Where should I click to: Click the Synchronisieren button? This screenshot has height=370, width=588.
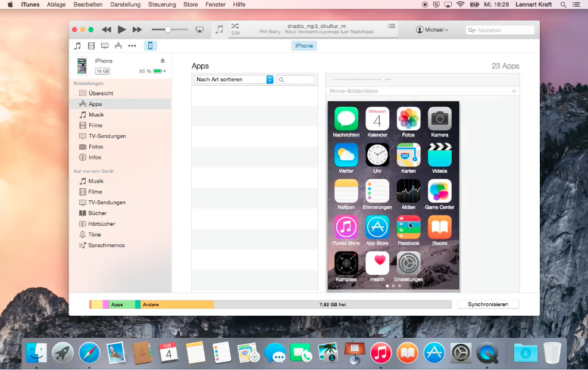pyautogui.click(x=487, y=304)
